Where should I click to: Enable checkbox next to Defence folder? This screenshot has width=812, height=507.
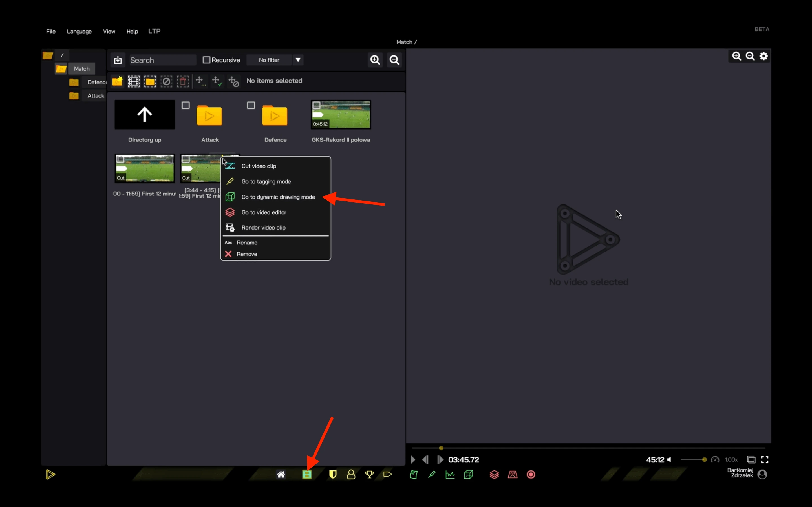point(252,105)
